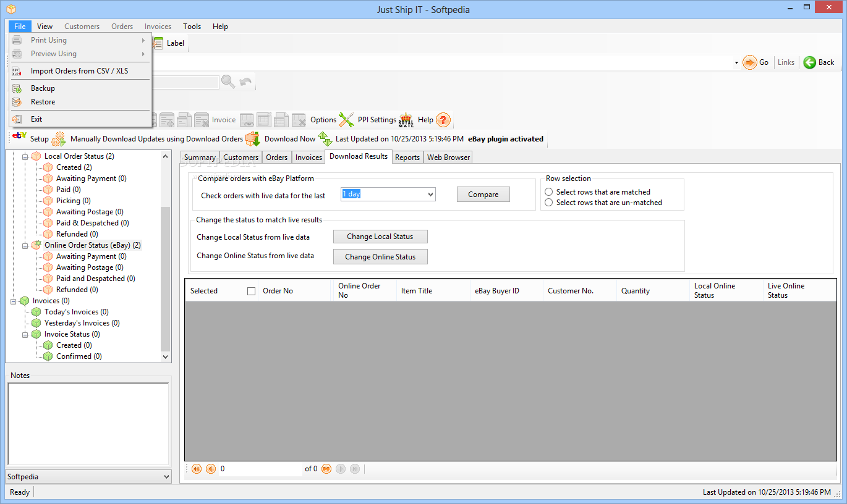
Task: Click Change Local Status button
Action: [380, 237]
